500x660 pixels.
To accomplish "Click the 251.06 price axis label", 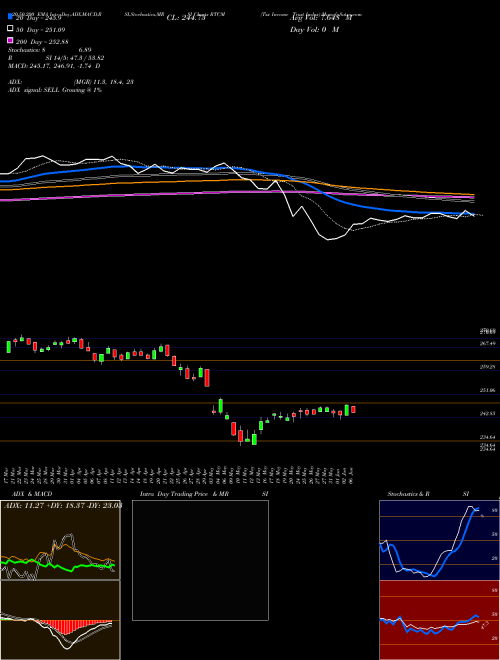I will 488,391.
